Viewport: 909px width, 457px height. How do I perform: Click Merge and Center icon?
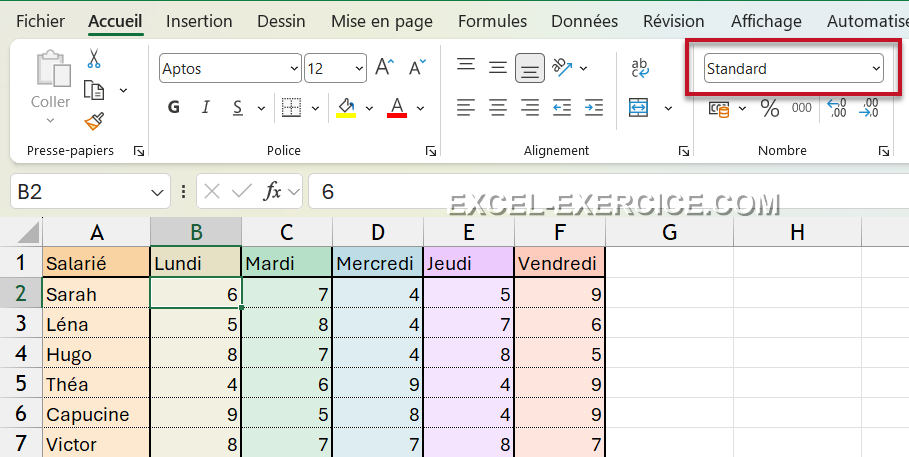638,107
